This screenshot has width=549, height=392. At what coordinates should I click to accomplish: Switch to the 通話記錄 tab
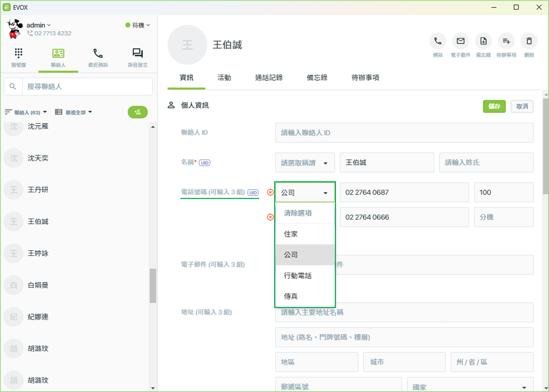pos(269,78)
